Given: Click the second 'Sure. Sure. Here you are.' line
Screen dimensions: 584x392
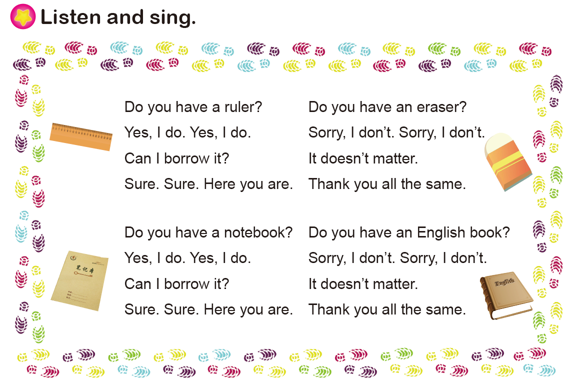Looking at the screenshot, I should click(208, 309).
